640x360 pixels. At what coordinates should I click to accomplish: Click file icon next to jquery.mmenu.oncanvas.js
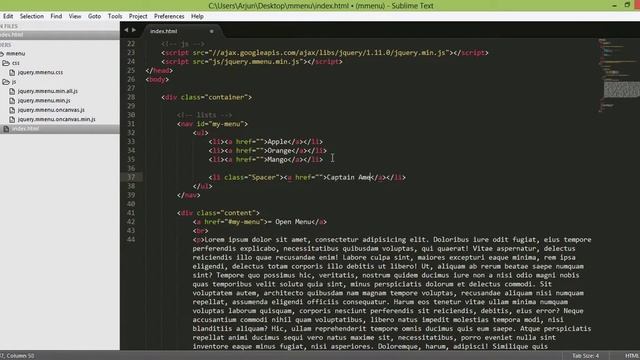12,110
